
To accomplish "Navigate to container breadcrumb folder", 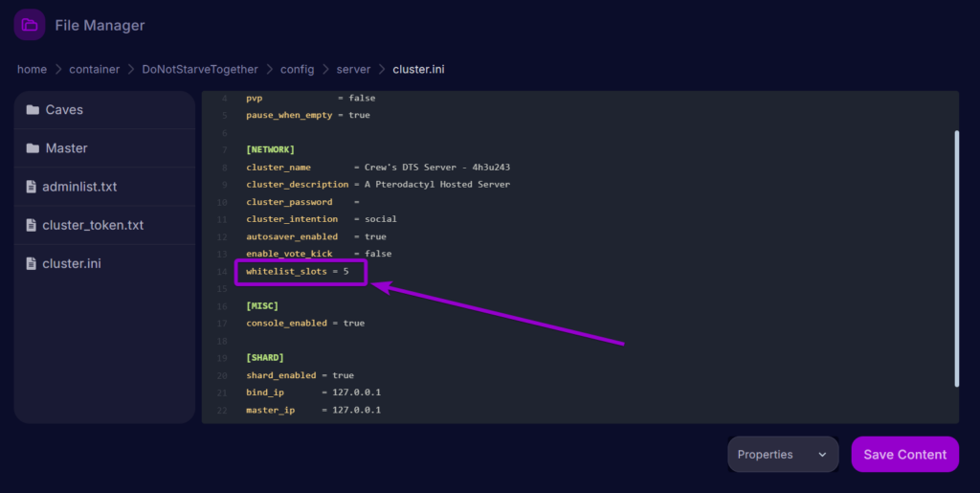I will pyautogui.click(x=94, y=69).
